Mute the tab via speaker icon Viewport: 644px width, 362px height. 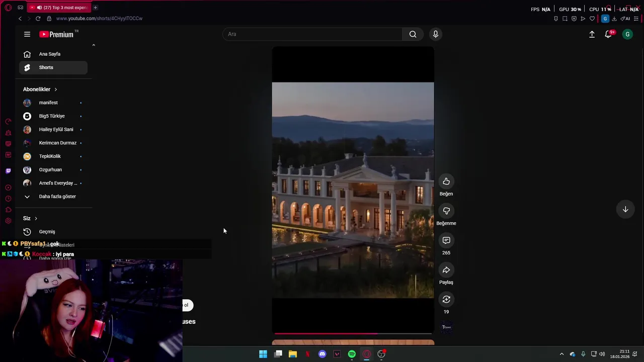tap(39, 8)
